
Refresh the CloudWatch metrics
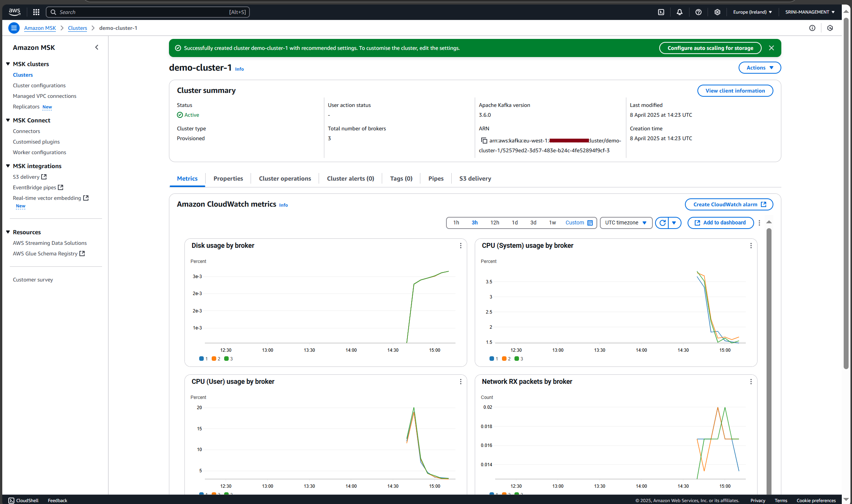(x=662, y=223)
